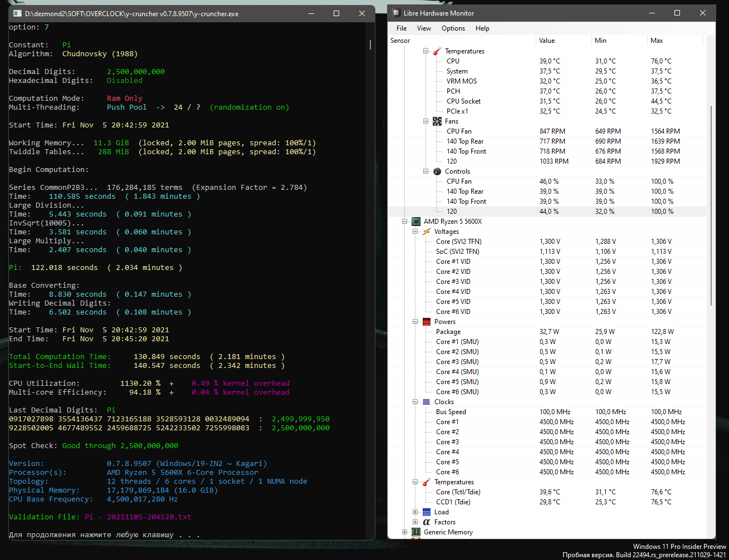Click the black knob icon beside Controls

(x=437, y=171)
